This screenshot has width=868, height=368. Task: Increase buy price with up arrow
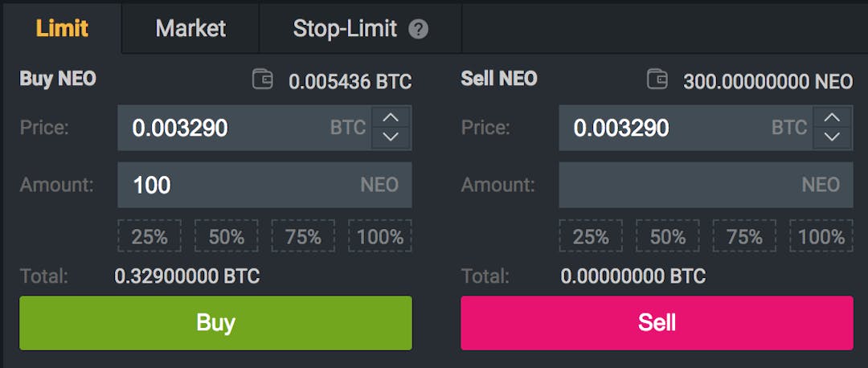coord(391,117)
